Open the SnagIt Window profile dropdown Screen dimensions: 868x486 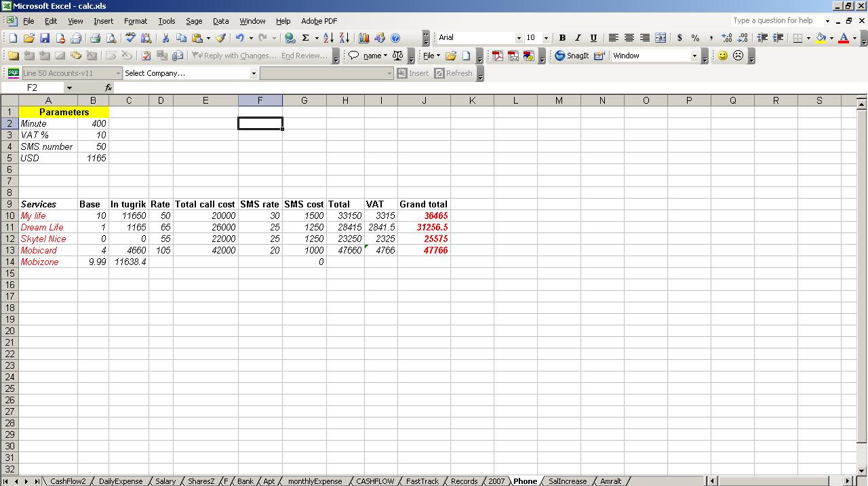click(x=694, y=56)
